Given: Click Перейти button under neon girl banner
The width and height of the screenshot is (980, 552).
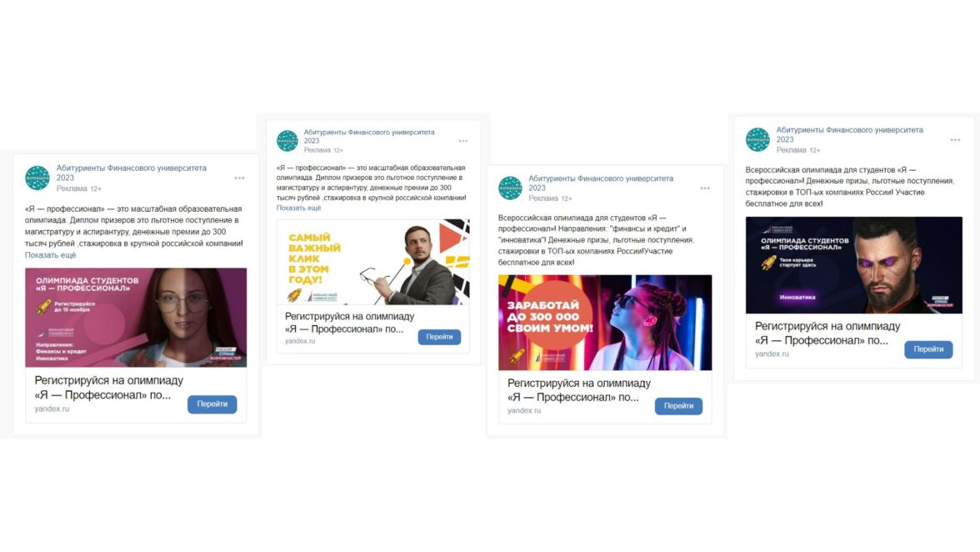Looking at the screenshot, I should (x=678, y=406).
